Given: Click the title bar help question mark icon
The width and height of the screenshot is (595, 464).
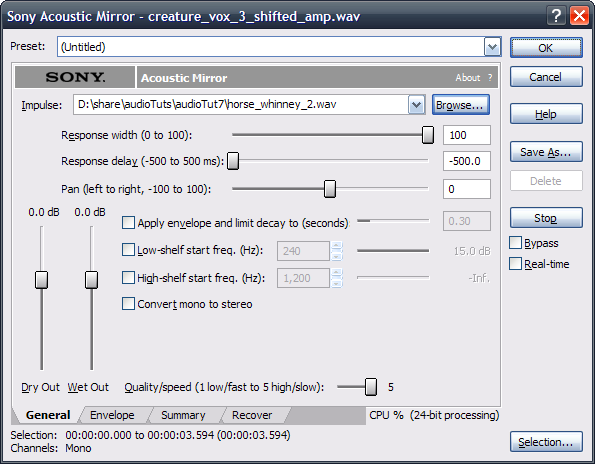Looking at the screenshot, I should point(556,16).
